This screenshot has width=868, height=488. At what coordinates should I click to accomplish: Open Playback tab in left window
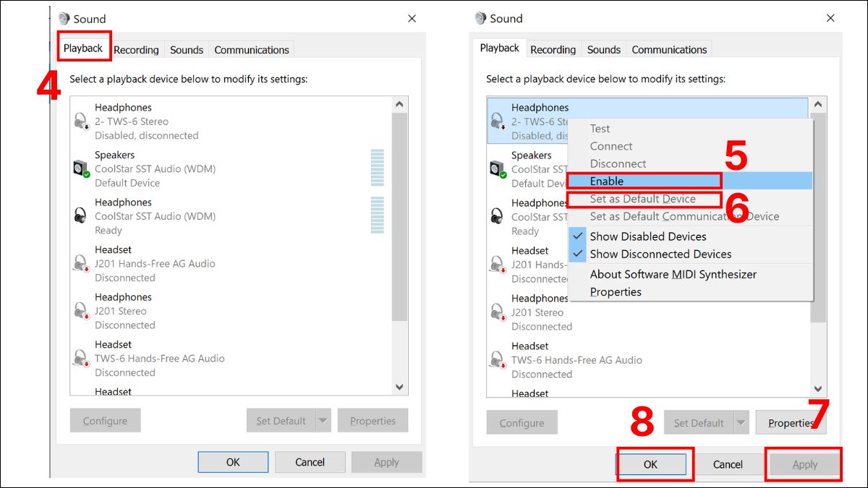tap(83, 48)
